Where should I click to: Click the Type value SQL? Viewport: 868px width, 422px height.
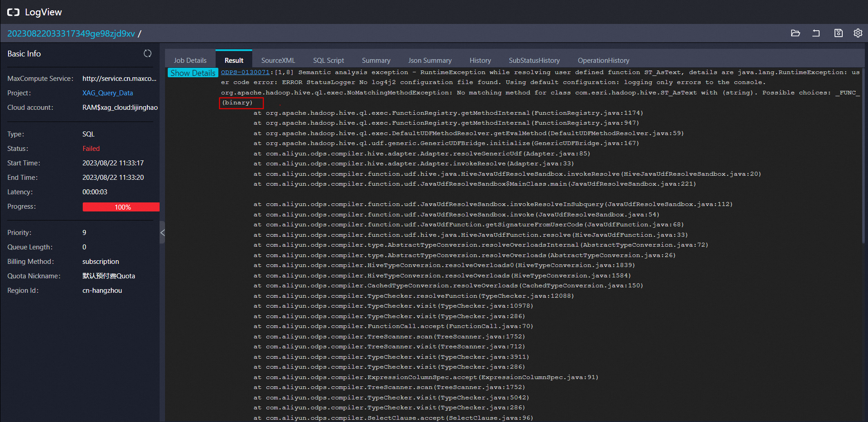click(88, 134)
